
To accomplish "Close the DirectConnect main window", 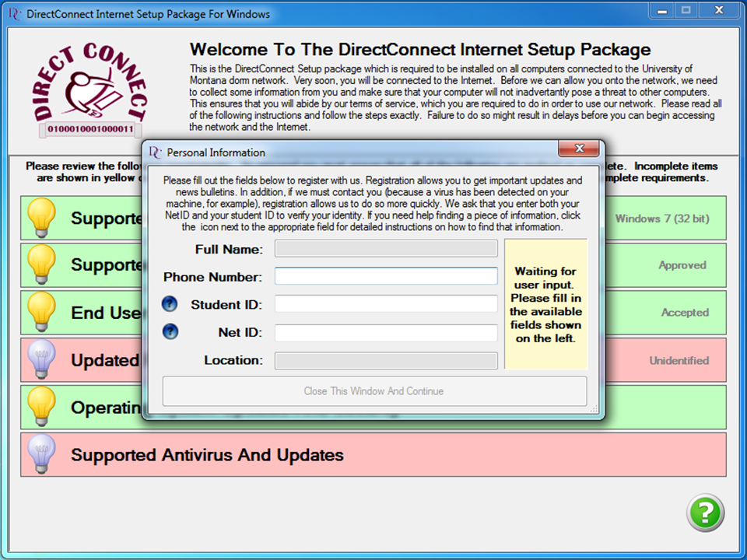I will (719, 10).
